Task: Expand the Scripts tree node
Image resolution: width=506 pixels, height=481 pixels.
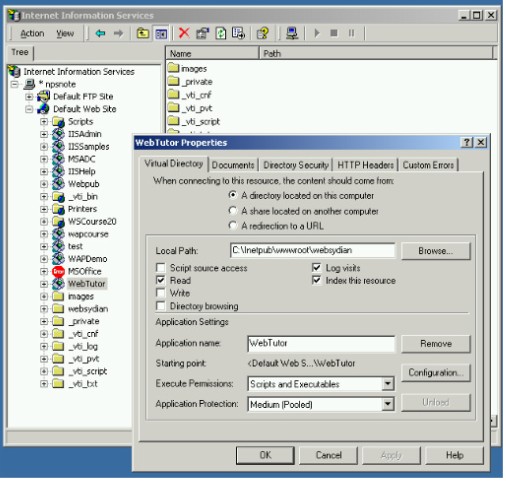Action: [44, 122]
